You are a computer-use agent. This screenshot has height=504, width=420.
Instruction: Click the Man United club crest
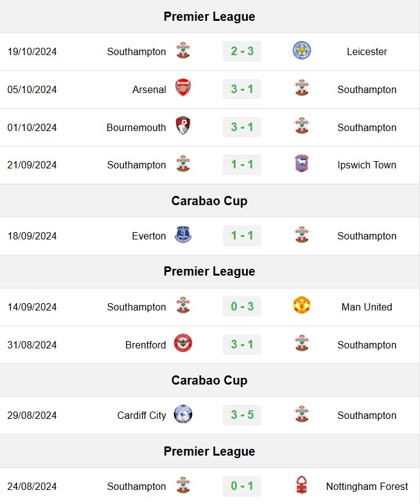302,306
